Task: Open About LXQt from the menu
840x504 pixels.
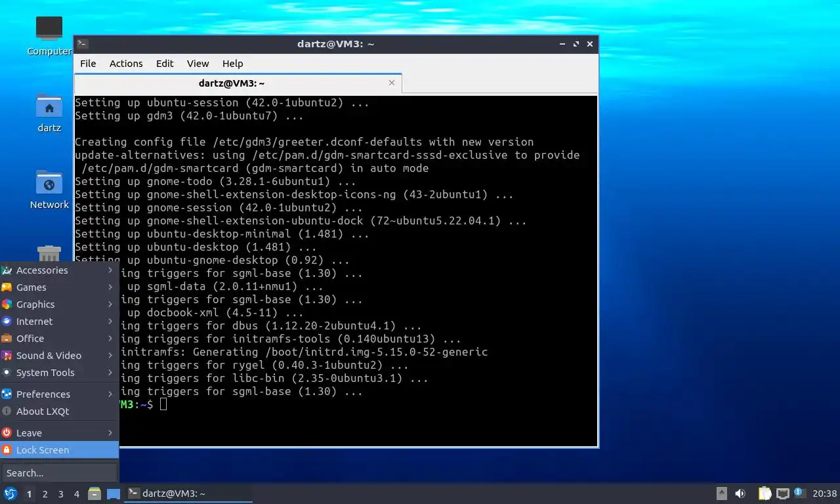Action: click(59, 411)
